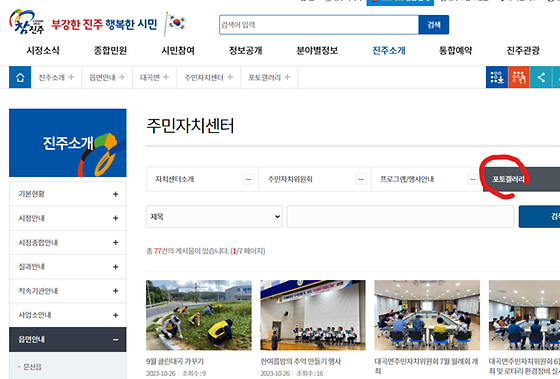Open the 종합민원 main menu
This screenshot has width=560, height=379.
coord(110,50)
